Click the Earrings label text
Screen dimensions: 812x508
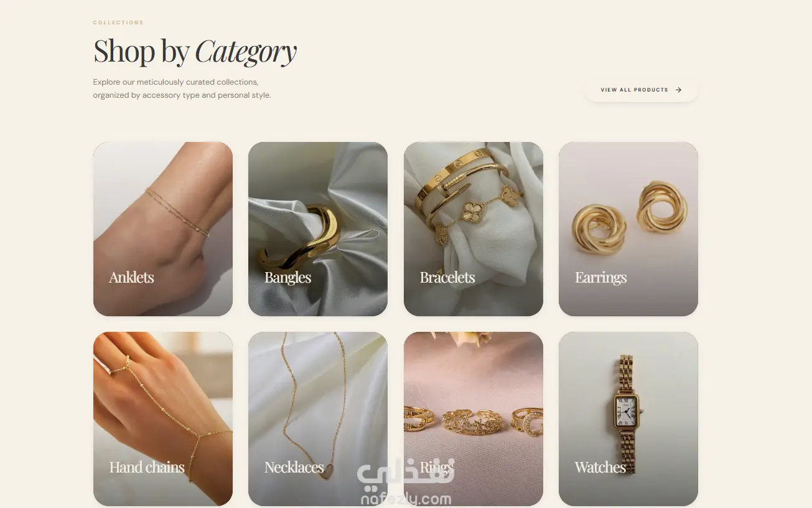600,278
